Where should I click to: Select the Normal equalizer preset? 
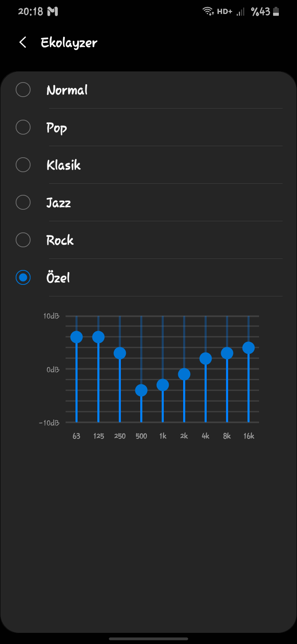pos(23,90)
